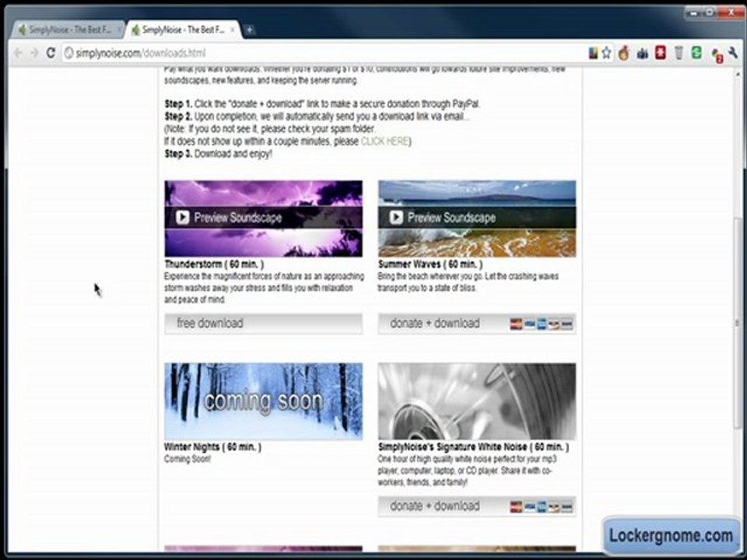Image resolution: width=747 pixels, height=560 pixels.
Task: Click the color bars extension icon
Action: coord(593,53)
